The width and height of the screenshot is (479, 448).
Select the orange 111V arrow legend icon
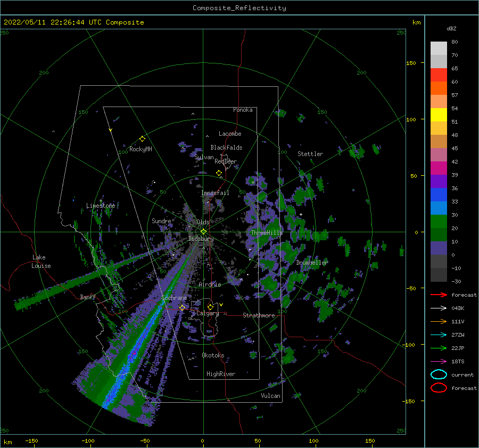(439, 321)
